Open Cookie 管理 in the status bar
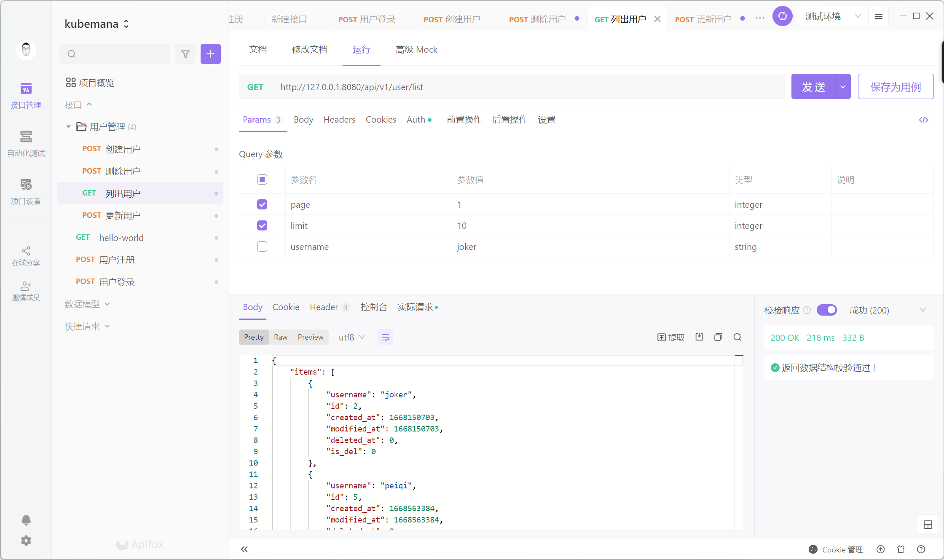Screen dimensions: 944x560 (836, 549)
